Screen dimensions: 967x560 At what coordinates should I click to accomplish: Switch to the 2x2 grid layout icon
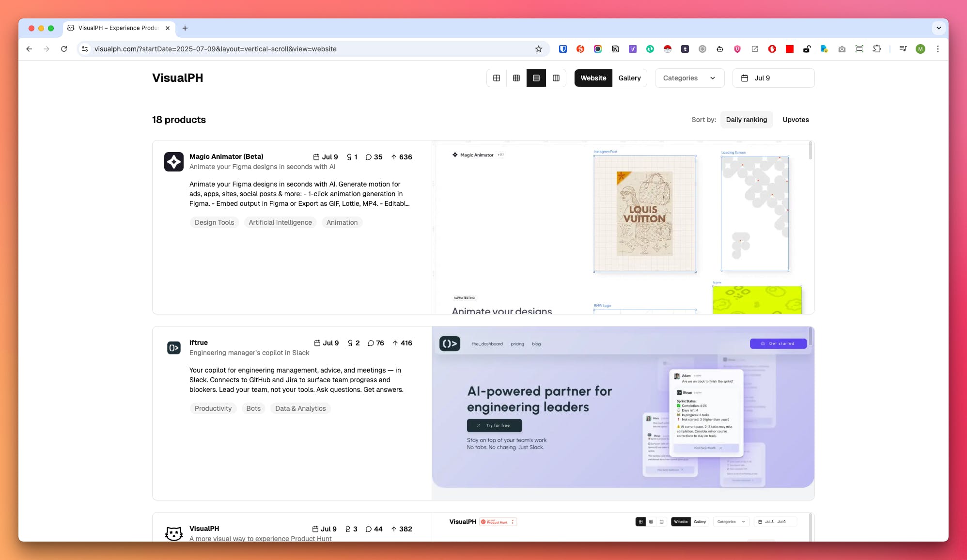pyautogui.click(x=497, y=78)
